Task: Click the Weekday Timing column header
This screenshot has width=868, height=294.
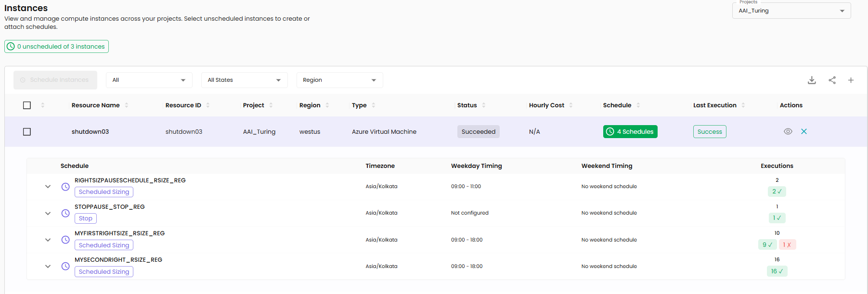Action: (477, 166)
